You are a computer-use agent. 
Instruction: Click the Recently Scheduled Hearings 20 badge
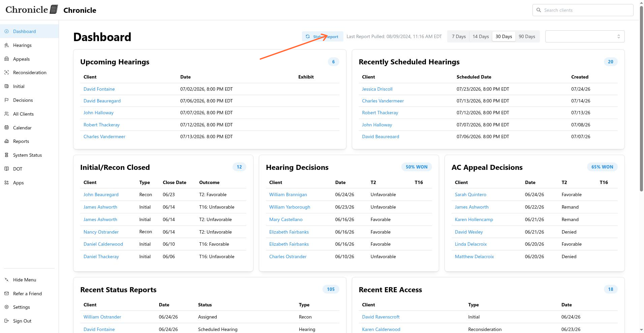coord(611,62)
